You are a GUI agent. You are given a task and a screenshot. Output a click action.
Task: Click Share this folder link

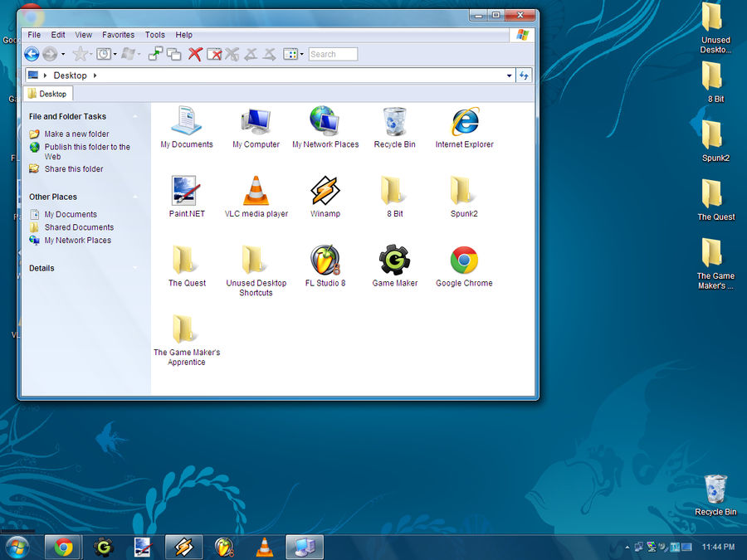tap(74, 169)
